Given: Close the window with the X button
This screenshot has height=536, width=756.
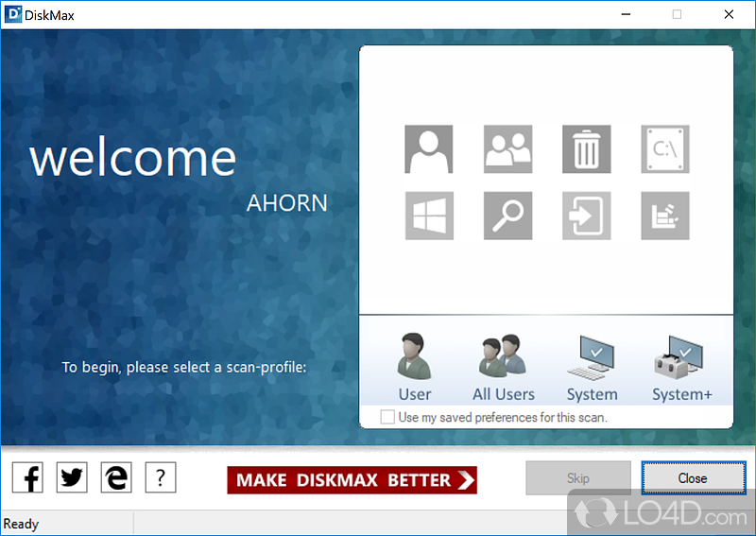Looking at the screenshot, I should [x=729, y=14].
